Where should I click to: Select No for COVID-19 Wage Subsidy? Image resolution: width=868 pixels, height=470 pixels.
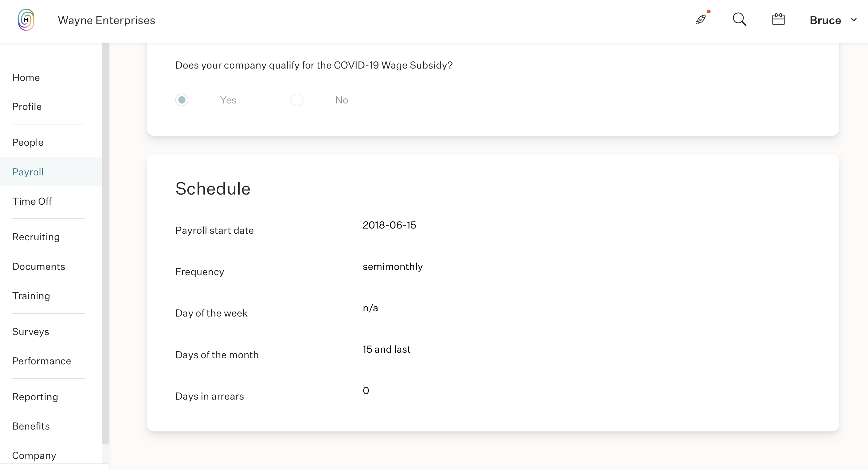click(297, 100)
